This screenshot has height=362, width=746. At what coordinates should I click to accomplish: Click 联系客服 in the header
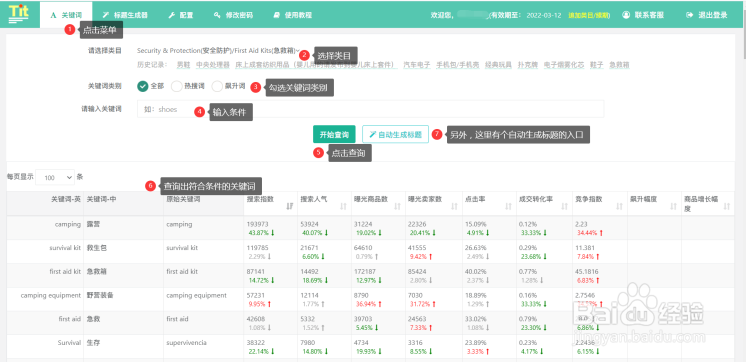click(643, 15)
